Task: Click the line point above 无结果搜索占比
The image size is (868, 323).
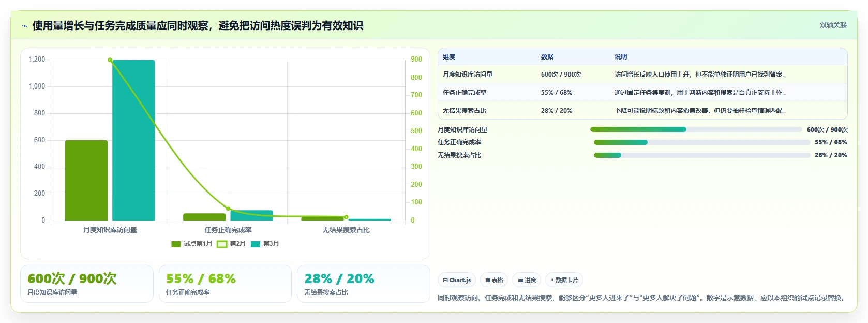Action: point(346,217)
